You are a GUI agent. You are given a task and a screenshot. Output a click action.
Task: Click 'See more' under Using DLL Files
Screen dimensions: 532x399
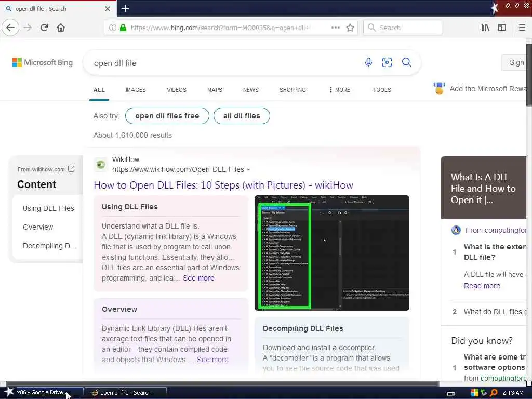(x=198, y=278)
